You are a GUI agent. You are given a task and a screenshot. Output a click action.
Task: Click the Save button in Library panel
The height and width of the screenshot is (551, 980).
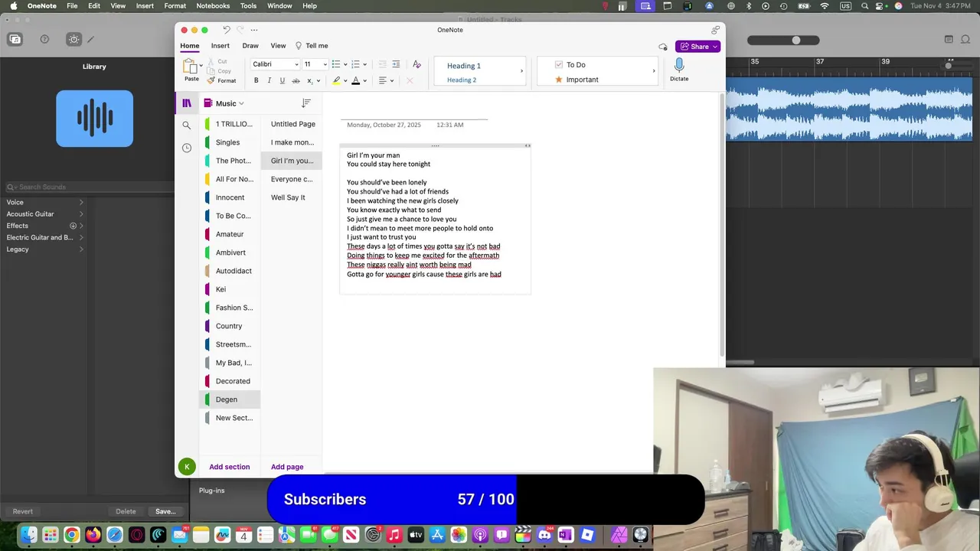(x=165, y=511)
